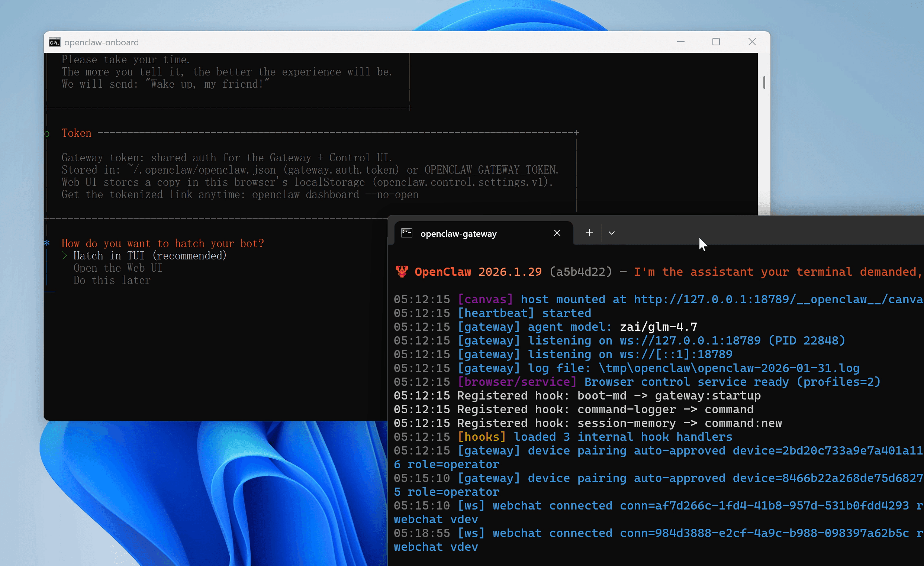Click the onboard window scrollbar thumb
This screenshot has width=924, height=566.
pyautogui.click(x=764, y=83)
